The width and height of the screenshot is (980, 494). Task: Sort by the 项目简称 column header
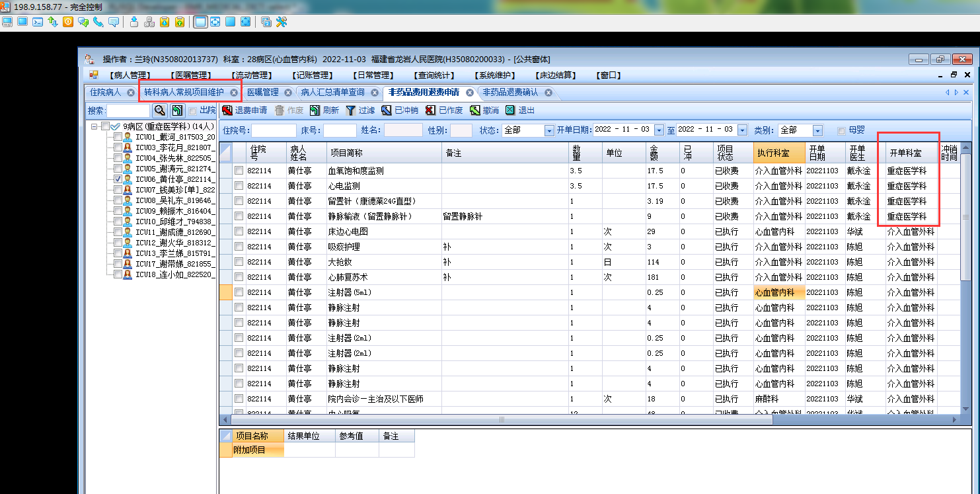pyautogui.click(x=384, y=153)
